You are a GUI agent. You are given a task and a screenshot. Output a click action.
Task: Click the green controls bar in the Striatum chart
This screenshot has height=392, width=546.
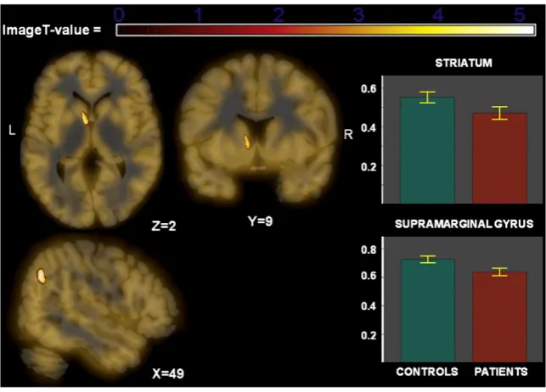click(x=427, y=150)
